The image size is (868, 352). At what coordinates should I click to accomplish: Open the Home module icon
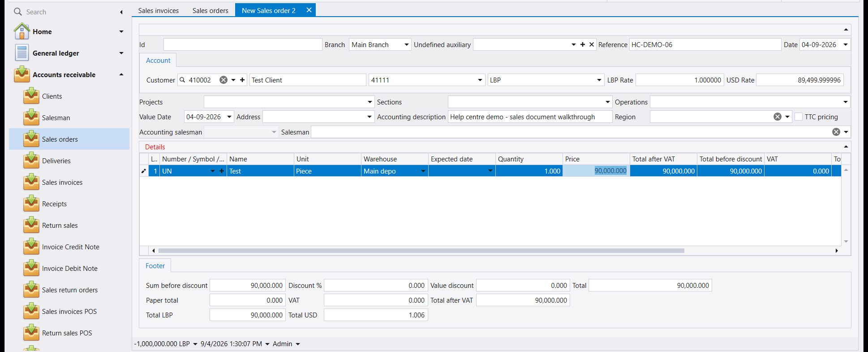tap(21, 31)
